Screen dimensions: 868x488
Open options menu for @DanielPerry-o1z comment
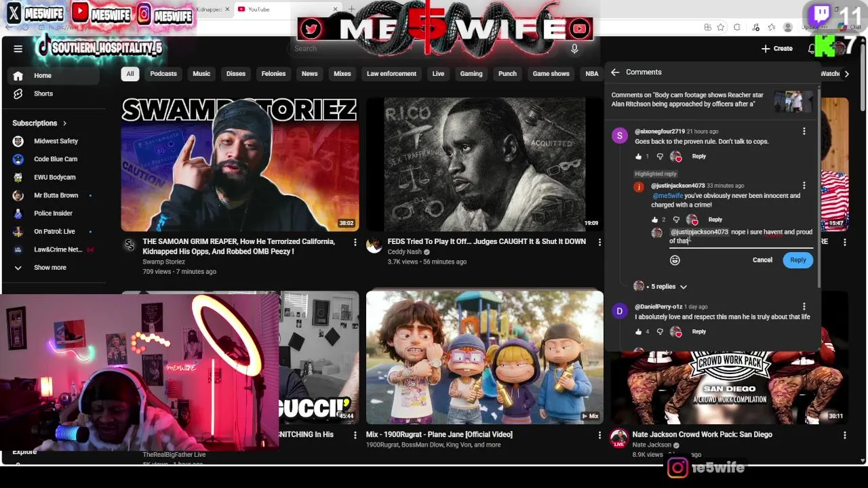[x=804, y=307]
